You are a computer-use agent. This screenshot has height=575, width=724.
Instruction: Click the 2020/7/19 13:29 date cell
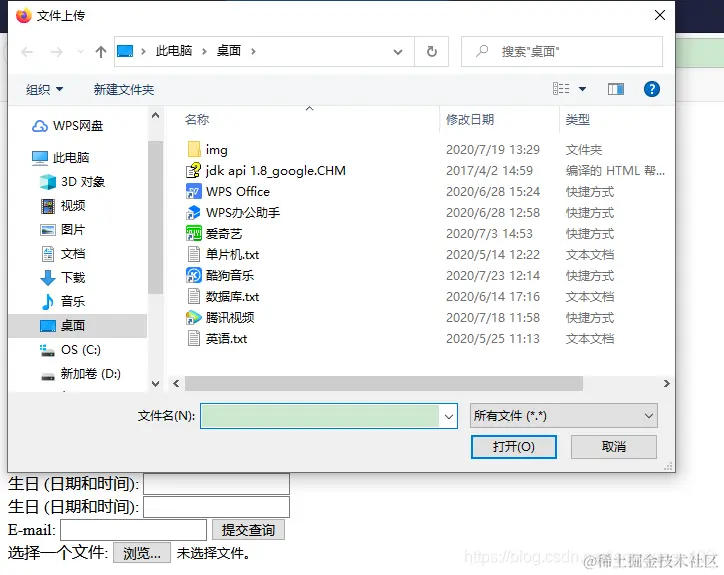pyautogui.click(x=493, y=150)
